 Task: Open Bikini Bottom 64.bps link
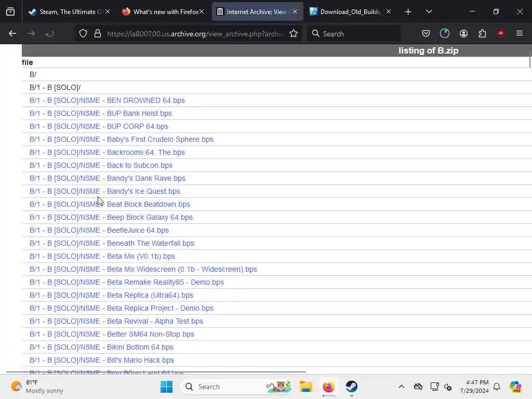(x=101, y=347)
